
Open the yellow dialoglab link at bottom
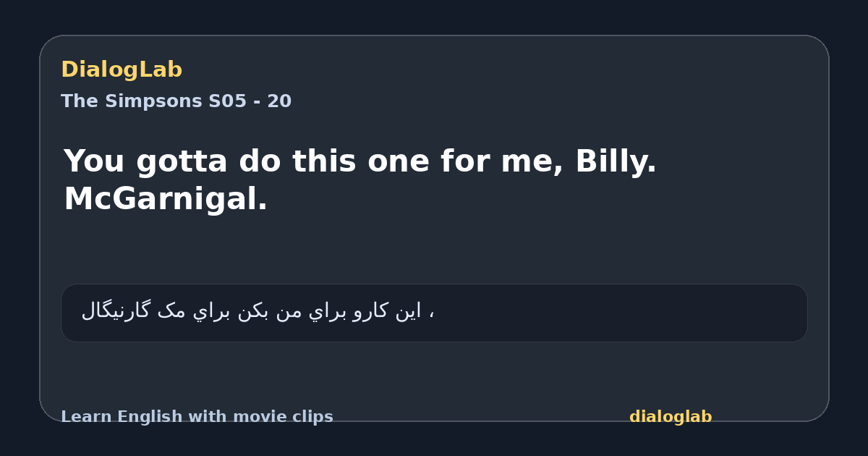point(671,417)
